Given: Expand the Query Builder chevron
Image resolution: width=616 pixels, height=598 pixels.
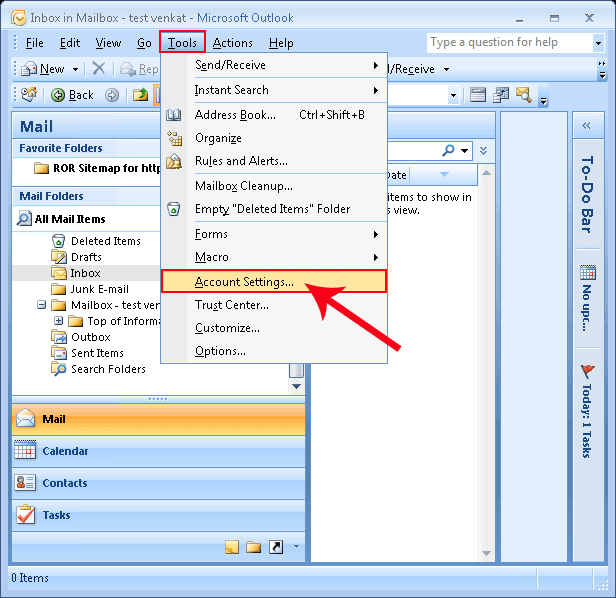Looking at the screenshot, I should click(483, 150).
